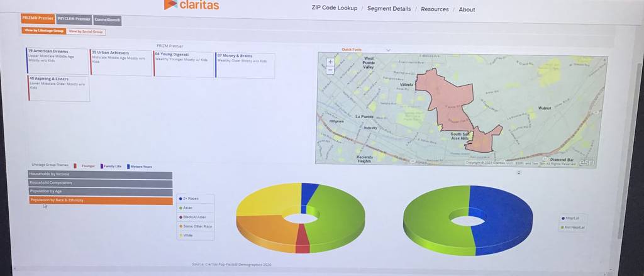This screenshot has height=276, width=644.
Task: Zoom out on the map
Action: tap(330, 70)
